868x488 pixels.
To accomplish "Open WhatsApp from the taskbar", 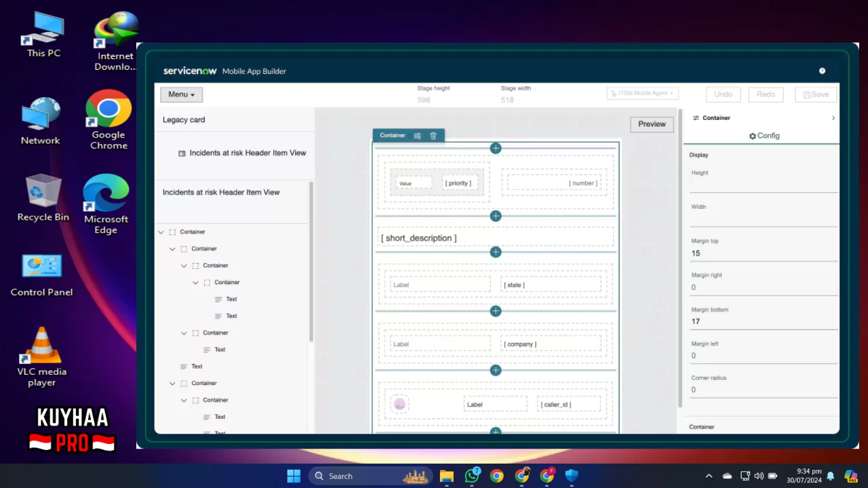I will (472, 476).
